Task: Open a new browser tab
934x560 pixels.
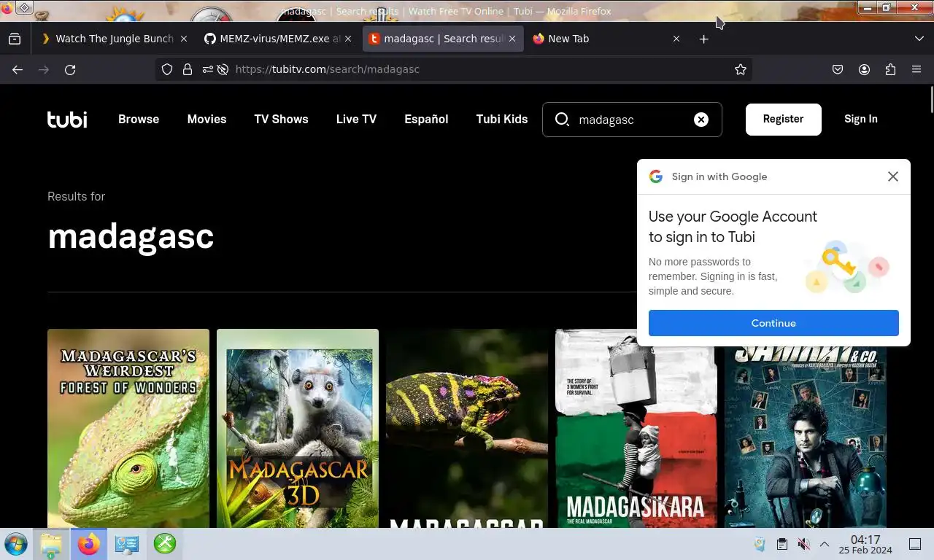Action: click(x=703, y=39)
